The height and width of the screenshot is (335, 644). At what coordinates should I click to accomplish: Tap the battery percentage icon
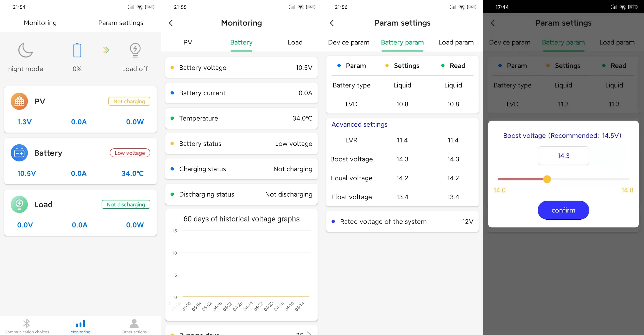(77, 50)
